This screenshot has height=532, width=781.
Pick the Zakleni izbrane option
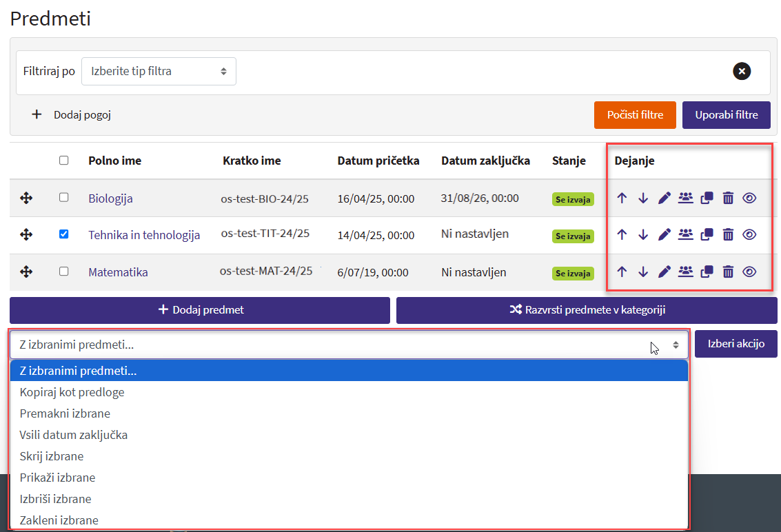59,520
